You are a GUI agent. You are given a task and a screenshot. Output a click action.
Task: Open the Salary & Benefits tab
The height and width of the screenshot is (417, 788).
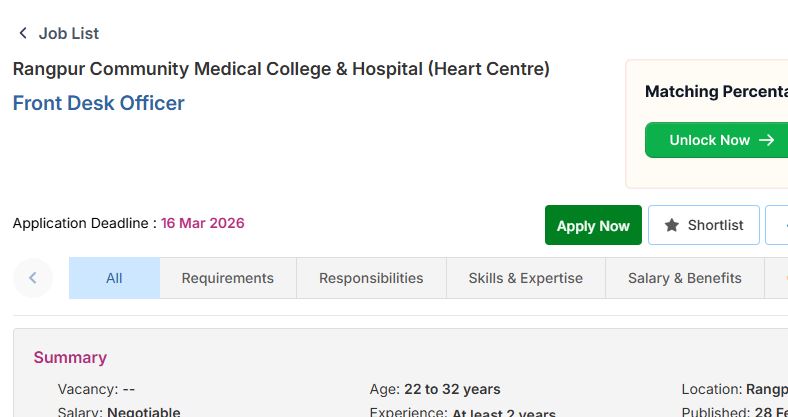click(684, 278)
